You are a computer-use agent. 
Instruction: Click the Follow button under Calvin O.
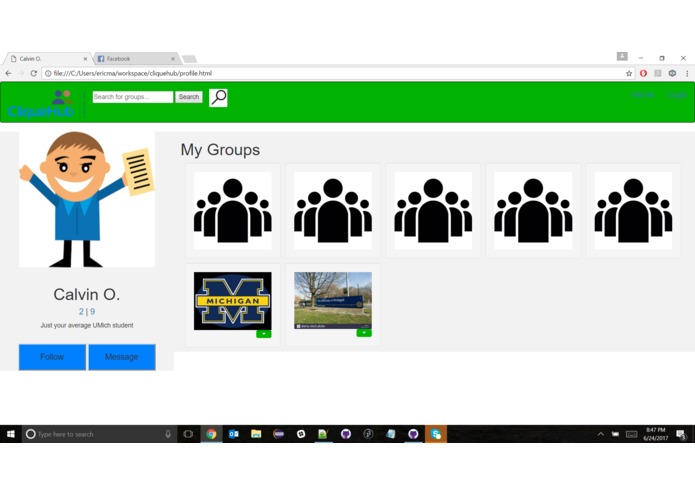(52, 357)
